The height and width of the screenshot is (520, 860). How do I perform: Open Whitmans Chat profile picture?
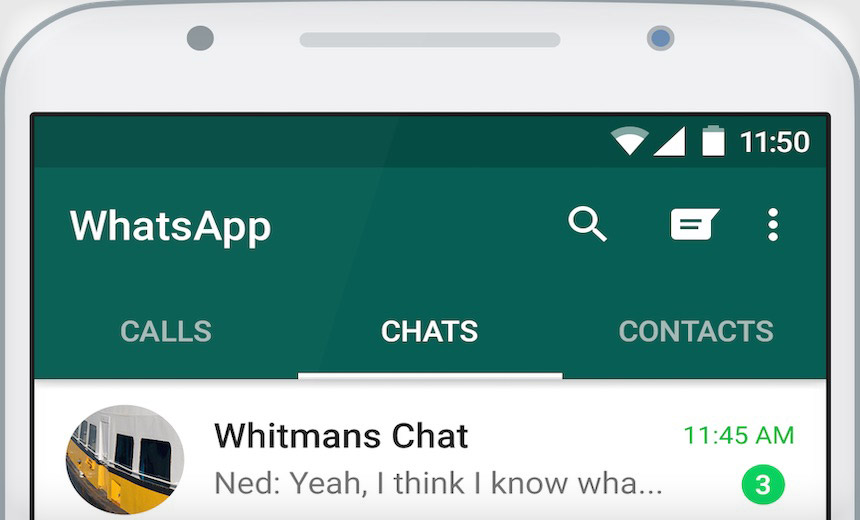click(125, 460)
